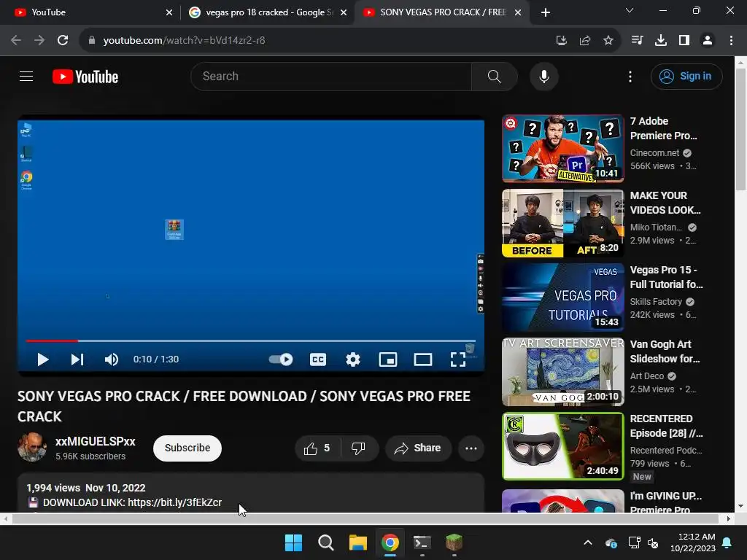The width and height of the screenshot is (747, 560).
Task: Open the xxMIGUELSPxx channel name link
Action: [x=96, y=441]
